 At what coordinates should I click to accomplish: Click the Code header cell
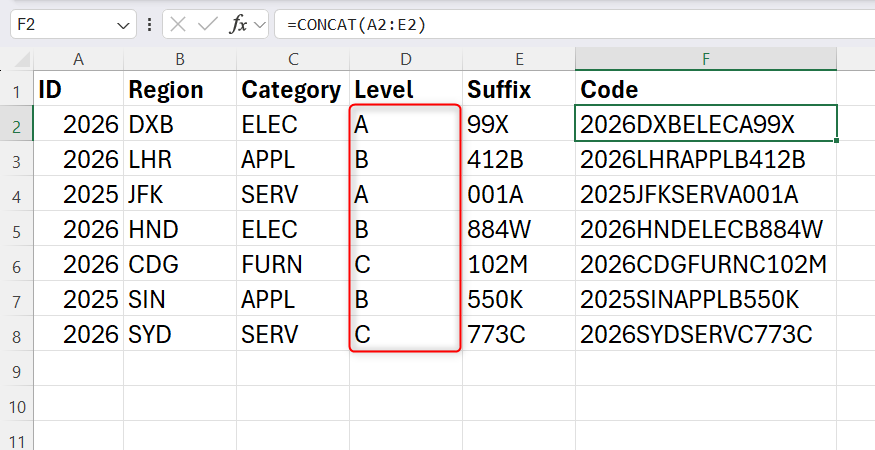click(x=706, y=89)
